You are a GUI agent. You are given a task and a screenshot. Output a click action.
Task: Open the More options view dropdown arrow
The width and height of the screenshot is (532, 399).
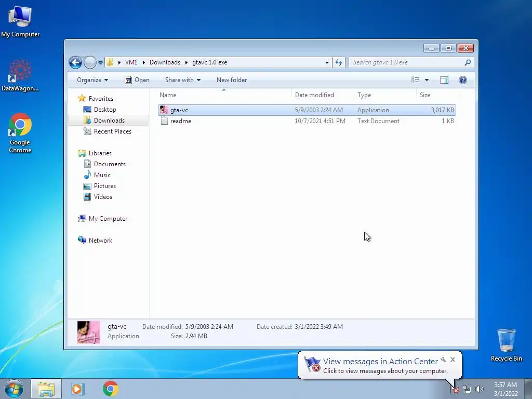pyautogui.click(x=427, y=80)
